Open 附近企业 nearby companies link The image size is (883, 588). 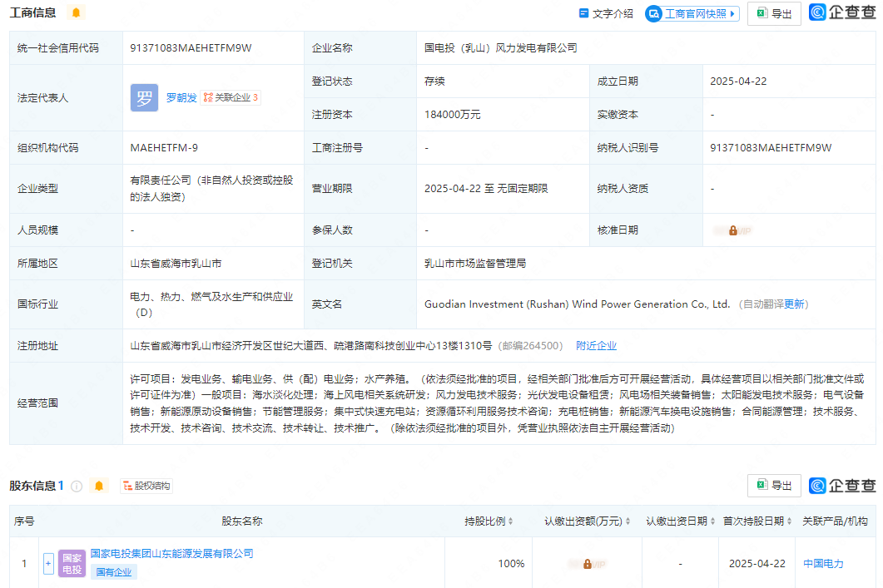pyautogui.click(x=596, y=346)
